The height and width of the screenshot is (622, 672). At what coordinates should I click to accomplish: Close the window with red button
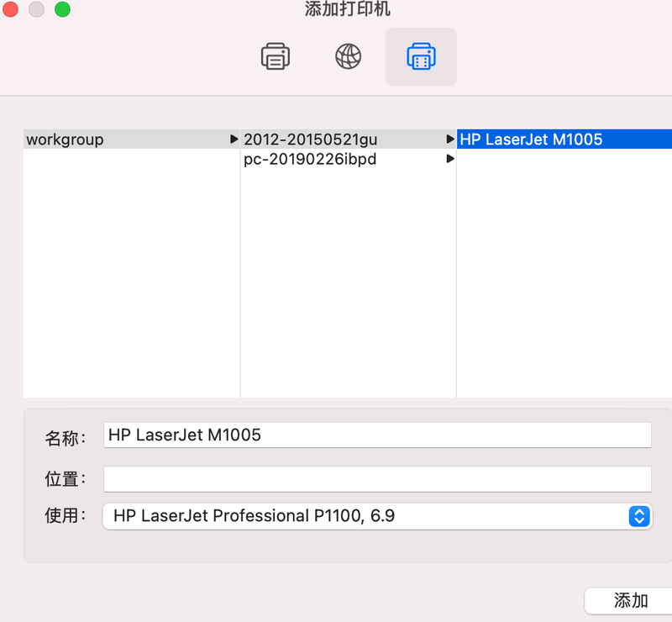tap(11, 10)
